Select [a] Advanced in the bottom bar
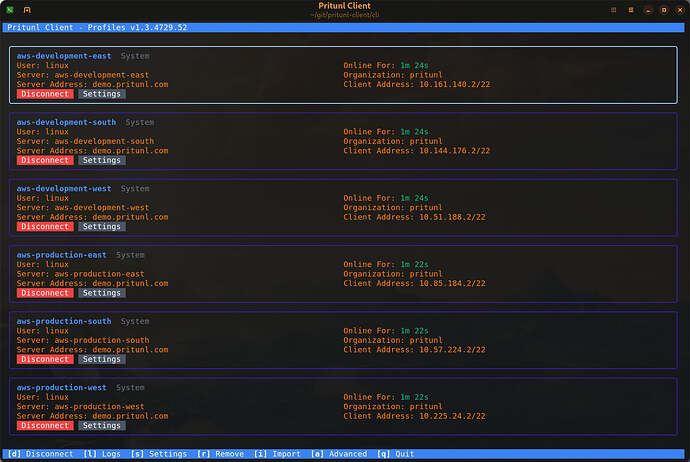Viewport: 690px width, 462px height. [338, 454]
